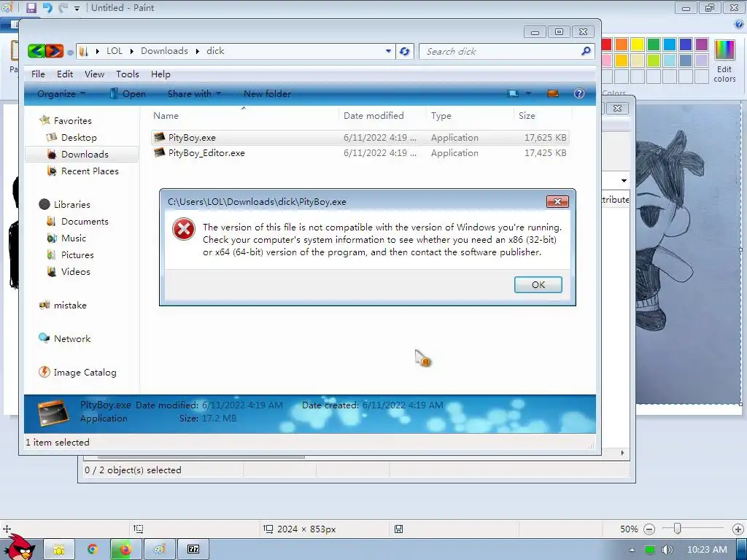The width and height of the screenshot is (747, 560).
Task: Open Music library
Action: coord(74,238)
